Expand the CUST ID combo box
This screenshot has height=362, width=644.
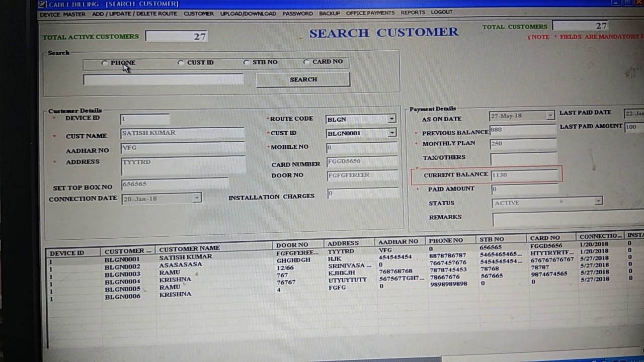391,133
